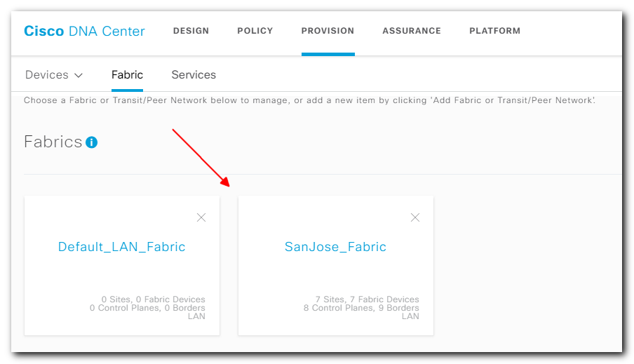
Task: Open the SanJose_Fabric link
Action: 336,247
